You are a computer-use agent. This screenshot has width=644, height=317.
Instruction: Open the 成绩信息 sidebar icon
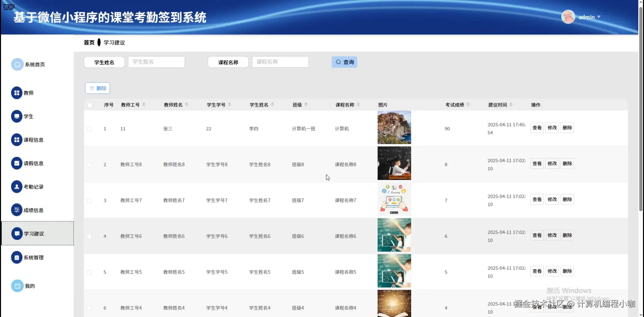click(x=17, y=210)
